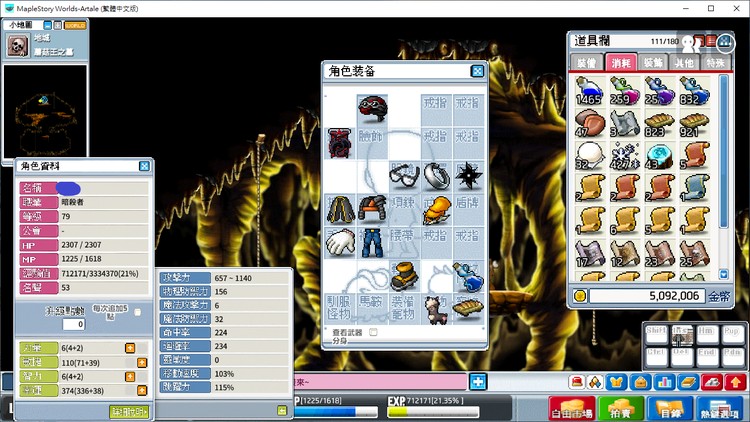The height and width of the screenshot is (422, 750).
Task: Select the potion stack of 259
Action: click(x=625, y=91)
